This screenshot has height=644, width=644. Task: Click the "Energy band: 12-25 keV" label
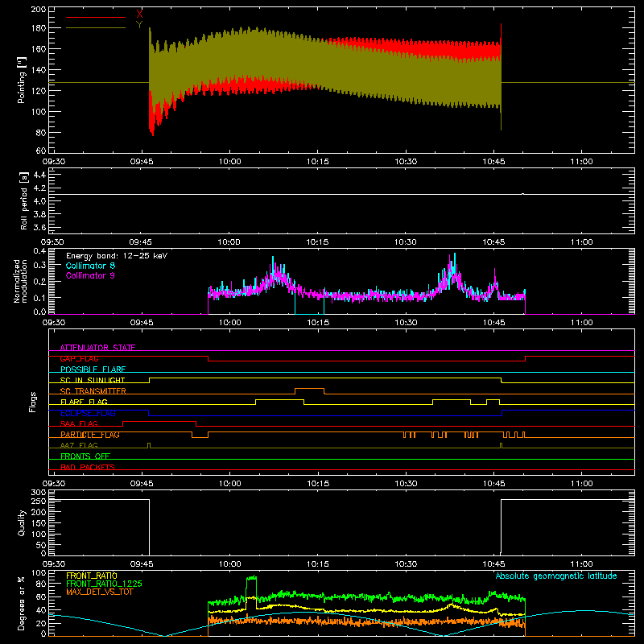(117, 256)
